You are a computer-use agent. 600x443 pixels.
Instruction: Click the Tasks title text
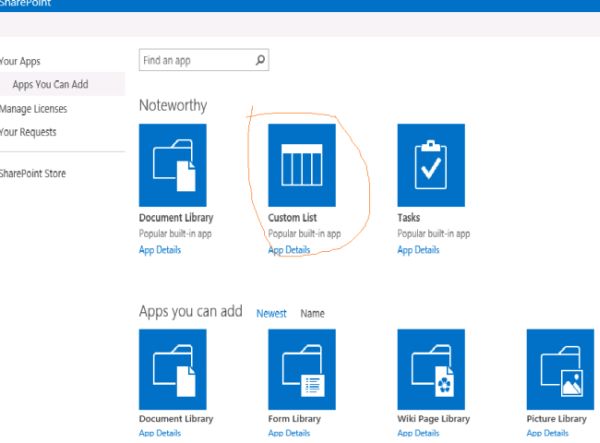click(x=409, y=218)
